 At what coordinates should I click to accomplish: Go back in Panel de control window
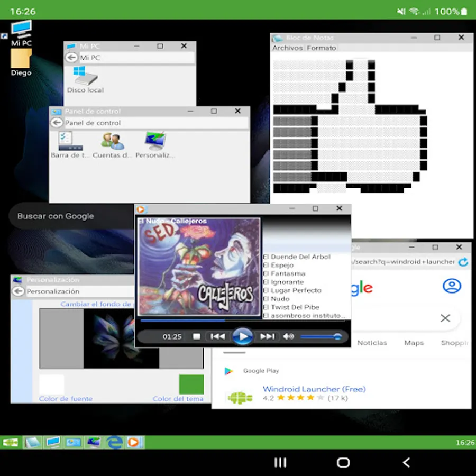[57, 123]
